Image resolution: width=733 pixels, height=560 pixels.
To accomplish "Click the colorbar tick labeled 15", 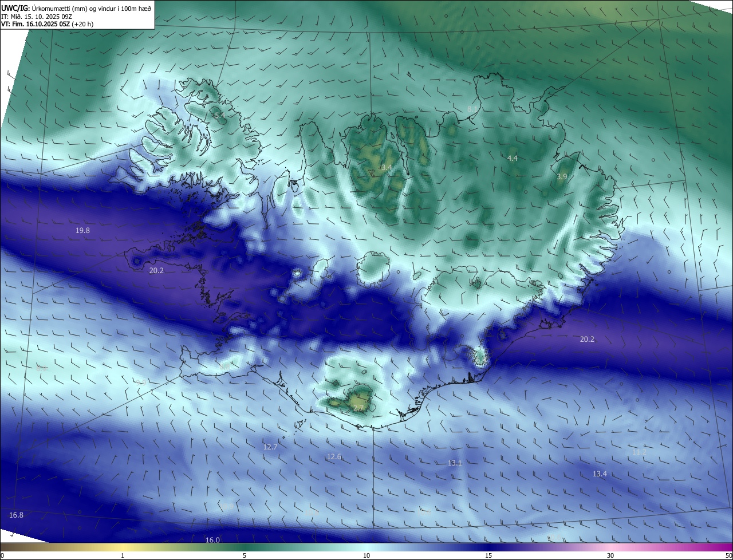I will point(488,555).
